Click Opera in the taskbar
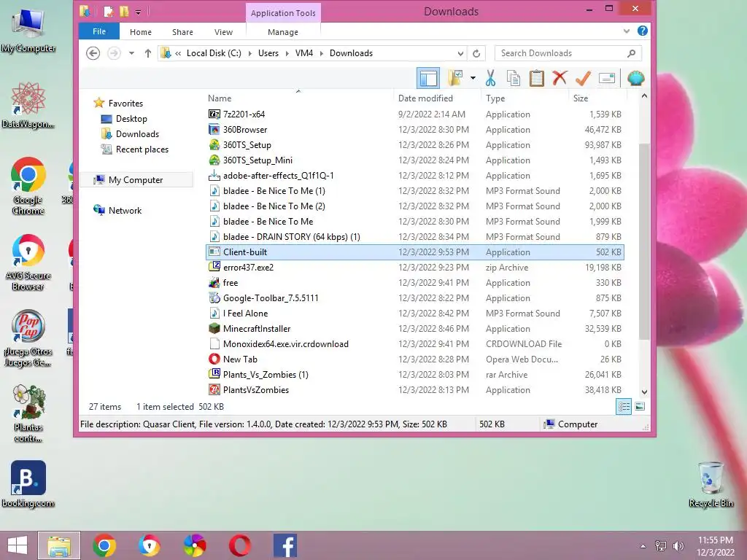Screen dimensions: 747x560 (239, 545)
